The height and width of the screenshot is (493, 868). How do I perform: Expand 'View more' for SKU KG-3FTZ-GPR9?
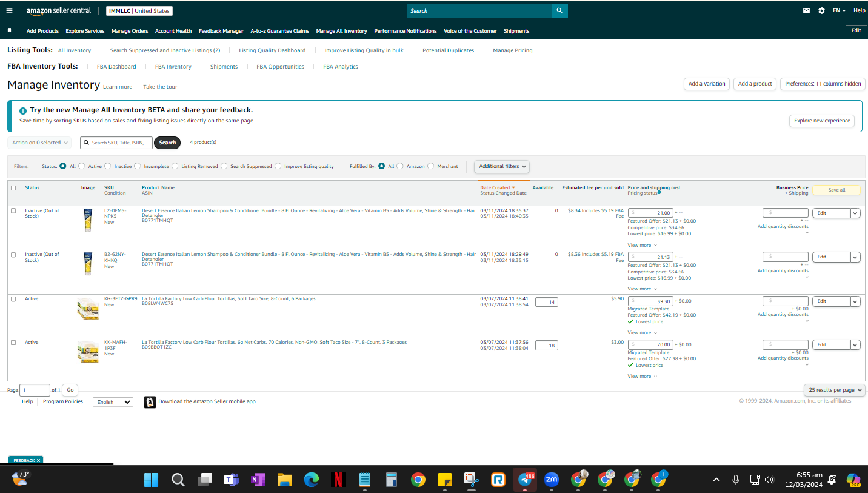(x=643, y=332)
